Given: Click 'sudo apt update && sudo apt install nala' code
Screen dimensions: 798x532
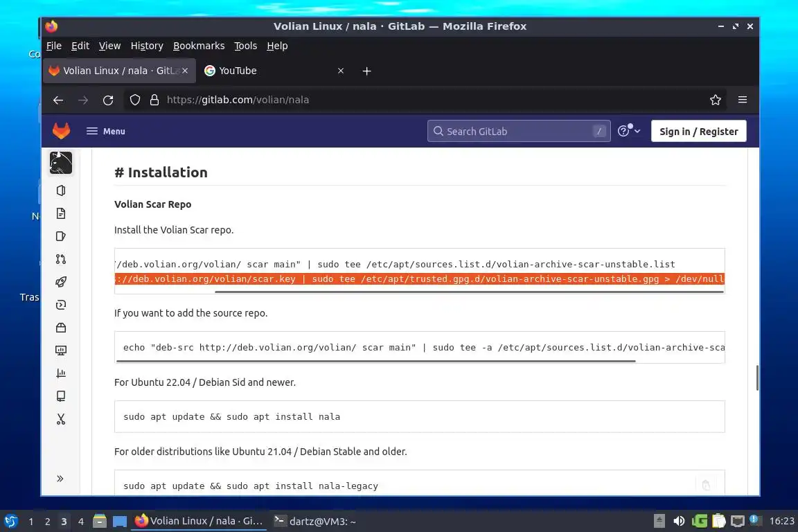Looking at the screenshot, I should (231, 417).
